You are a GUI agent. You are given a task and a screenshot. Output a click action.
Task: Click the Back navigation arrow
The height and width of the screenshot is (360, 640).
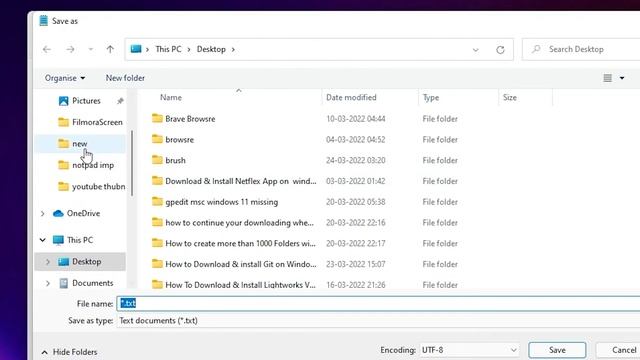point(47,49)
